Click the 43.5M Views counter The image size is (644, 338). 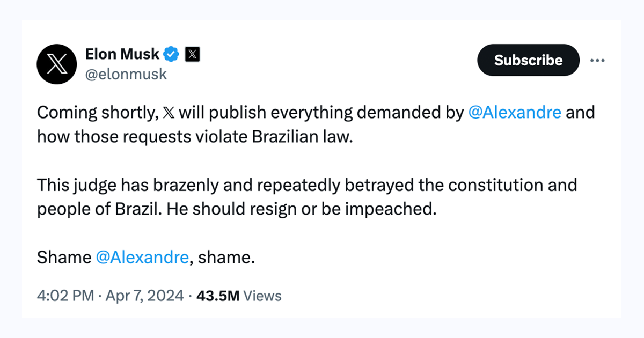tap(218, 295)
